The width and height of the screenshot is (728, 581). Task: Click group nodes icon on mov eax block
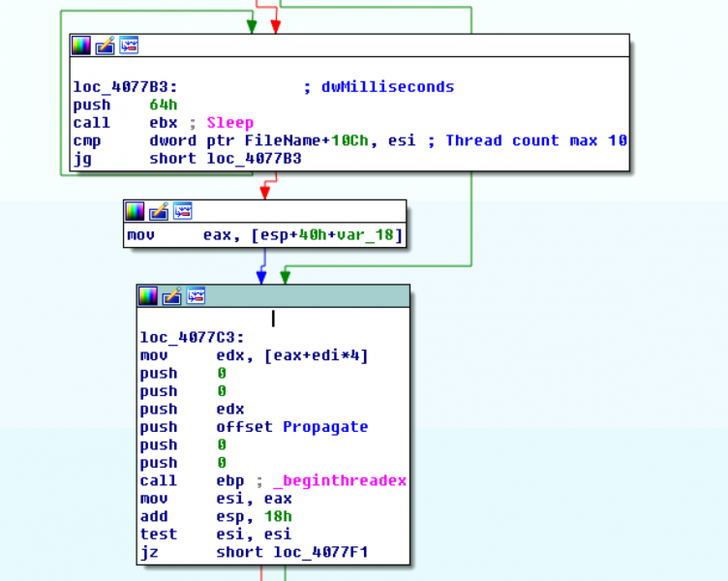pos(182,211)
